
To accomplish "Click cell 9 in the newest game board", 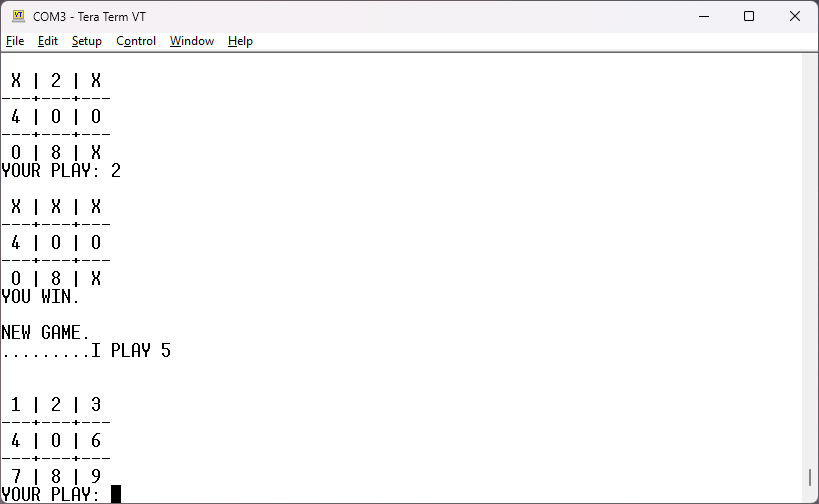I will (x=96, y=477).
